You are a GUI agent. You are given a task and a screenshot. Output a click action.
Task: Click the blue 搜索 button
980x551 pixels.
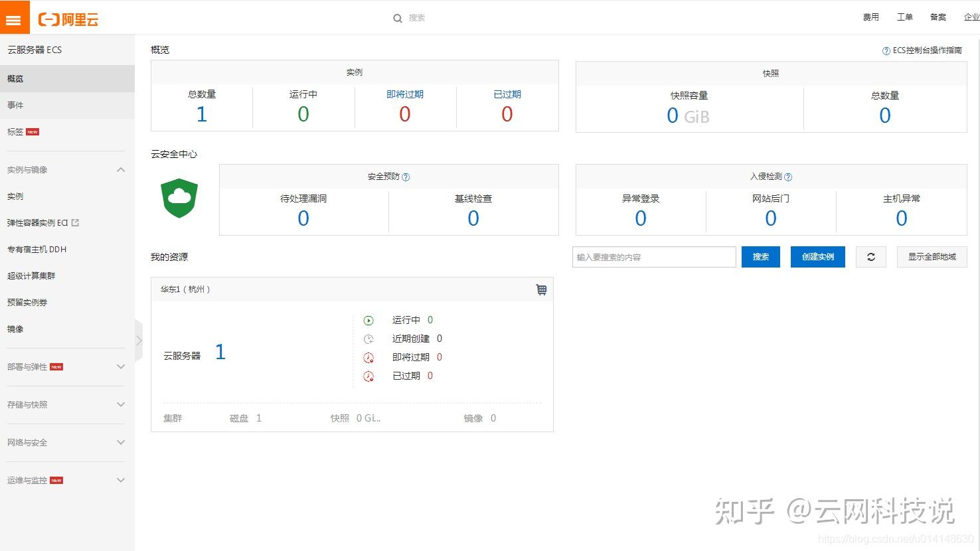(x=761, y=257)
